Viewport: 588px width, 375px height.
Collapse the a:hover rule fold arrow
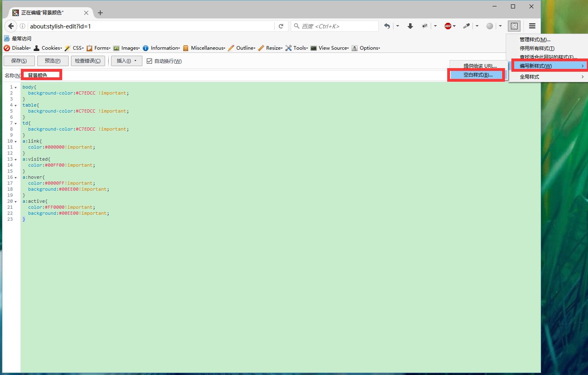[16, 177]
